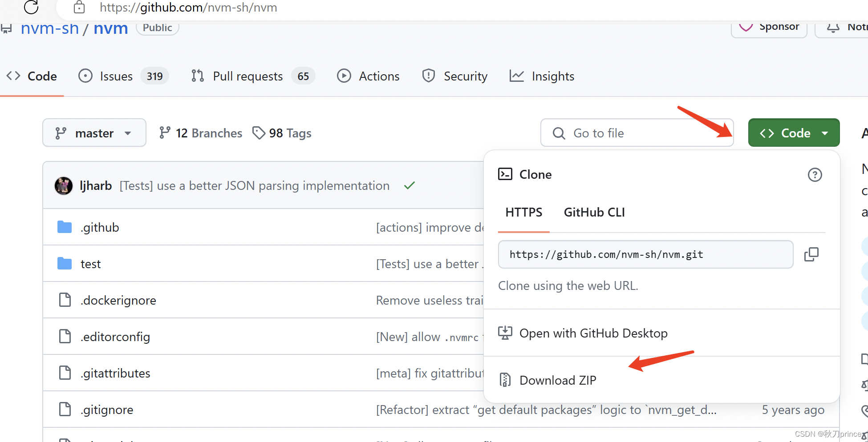Click the .gitattributes file icon

tap(65, 373)
